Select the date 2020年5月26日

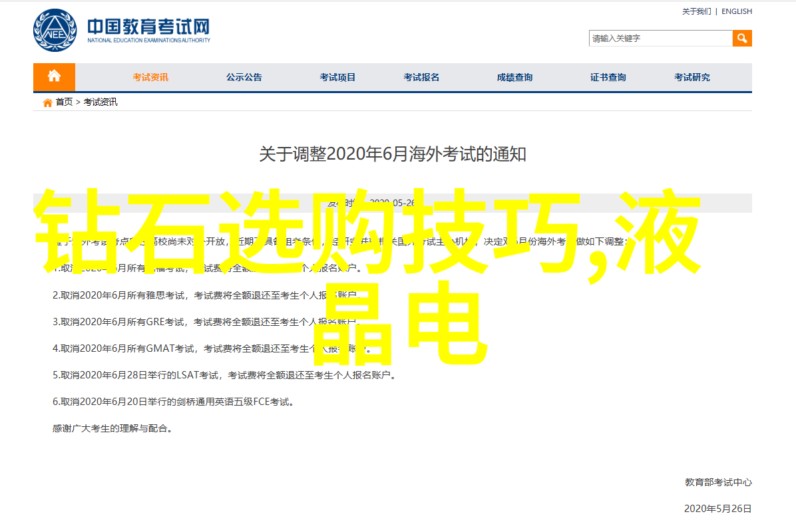coord(718,509)
